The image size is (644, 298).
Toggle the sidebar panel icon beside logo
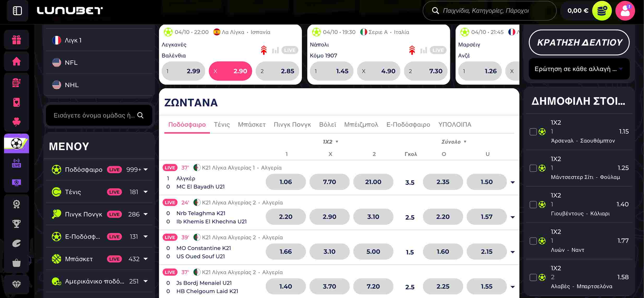point(17,11)
